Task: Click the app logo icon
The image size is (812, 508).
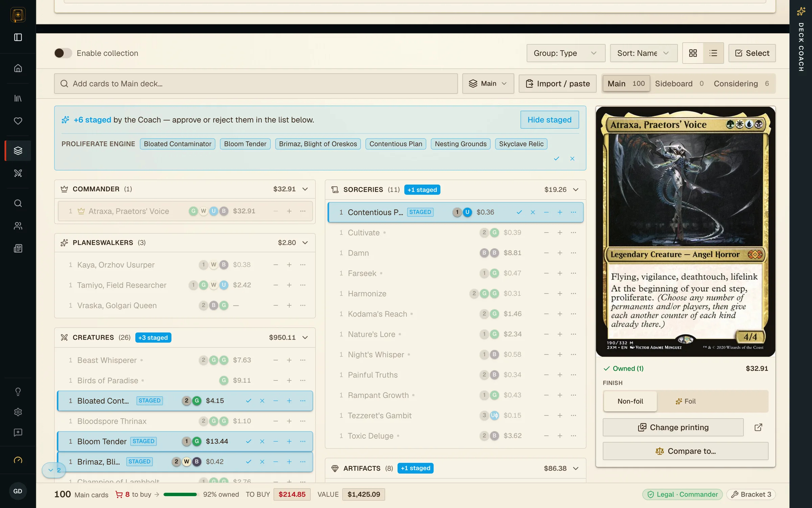Action: pyautogui.click(x=18, y=15)
